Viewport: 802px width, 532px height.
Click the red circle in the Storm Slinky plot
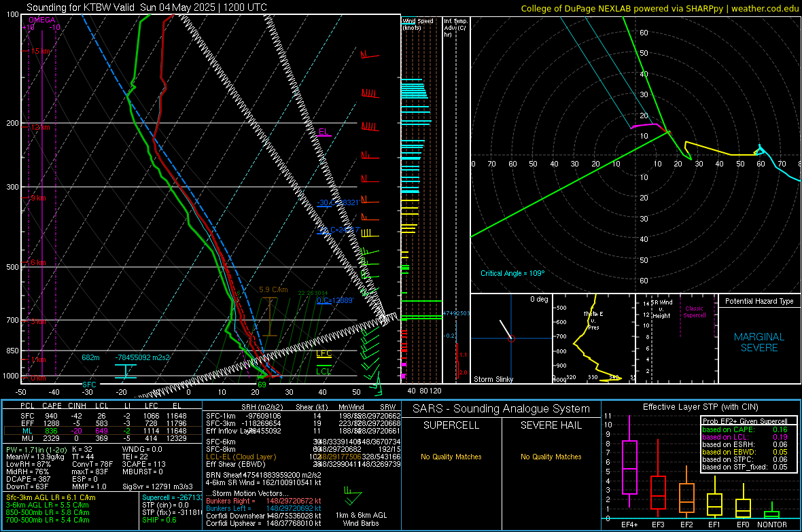click(x=511, y=338)
